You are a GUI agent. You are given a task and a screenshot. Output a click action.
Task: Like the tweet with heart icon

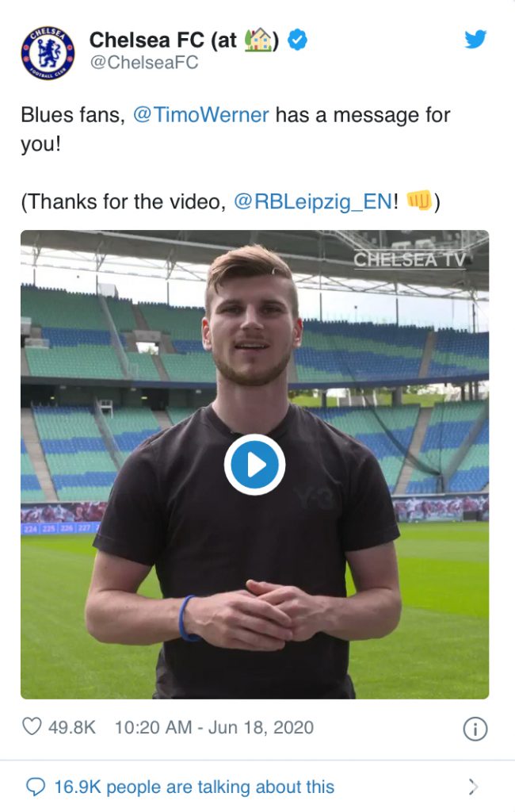pos(32,726)
